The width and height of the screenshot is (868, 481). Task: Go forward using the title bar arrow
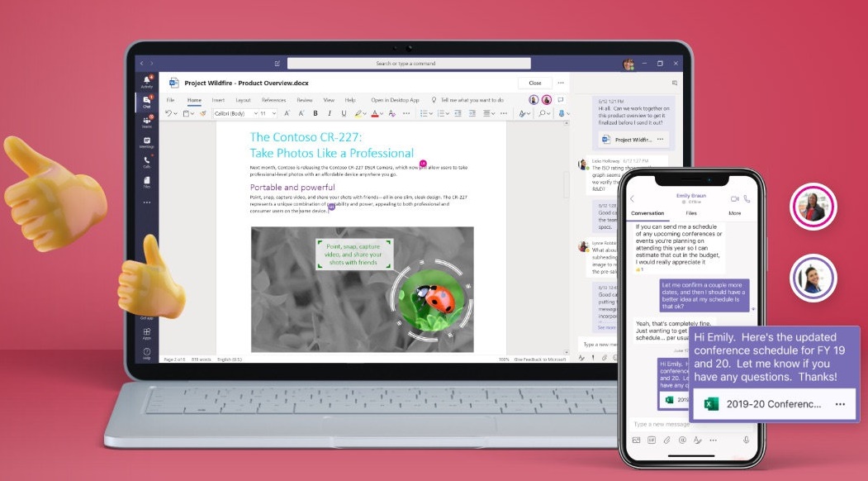click(x=152, y=64)
